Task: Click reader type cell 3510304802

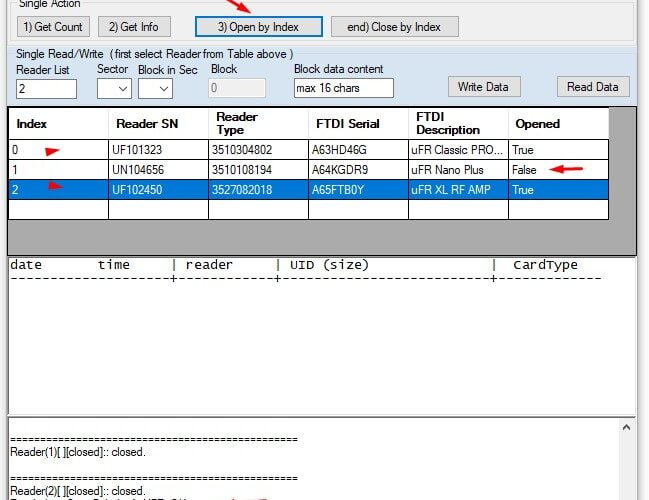Action: (x=258, y=150)
